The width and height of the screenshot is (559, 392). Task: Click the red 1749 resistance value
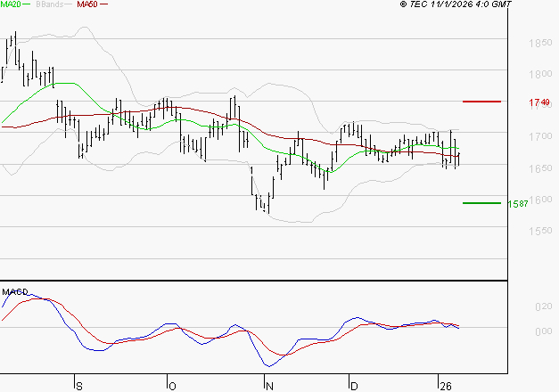539,102
